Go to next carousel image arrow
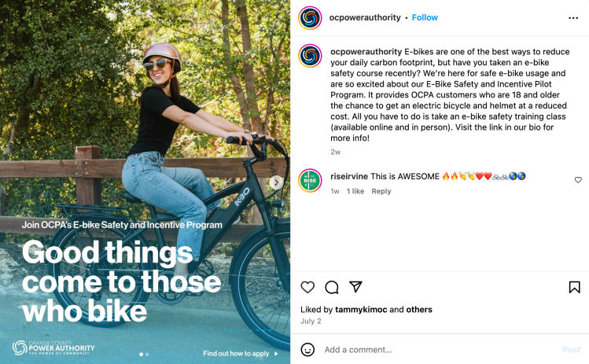 (276, 182)
